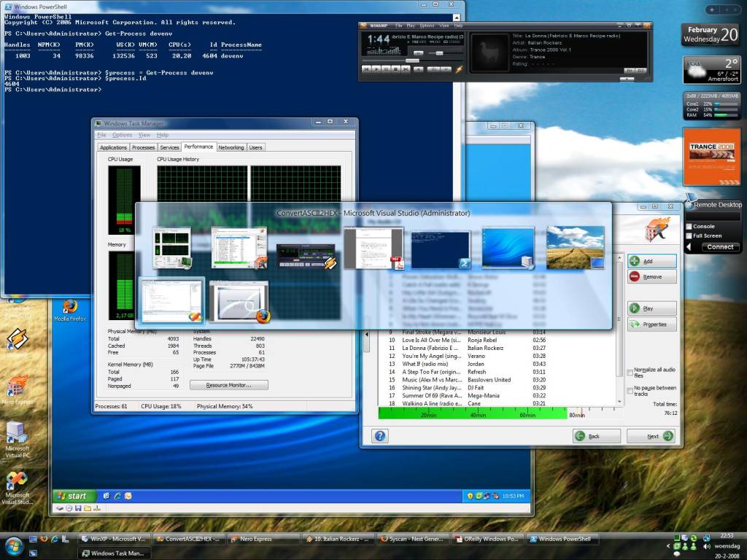Screen dimensions: 747x560
Task: Enable Normalize all audio files checkbox
Action: click(630, 373)
